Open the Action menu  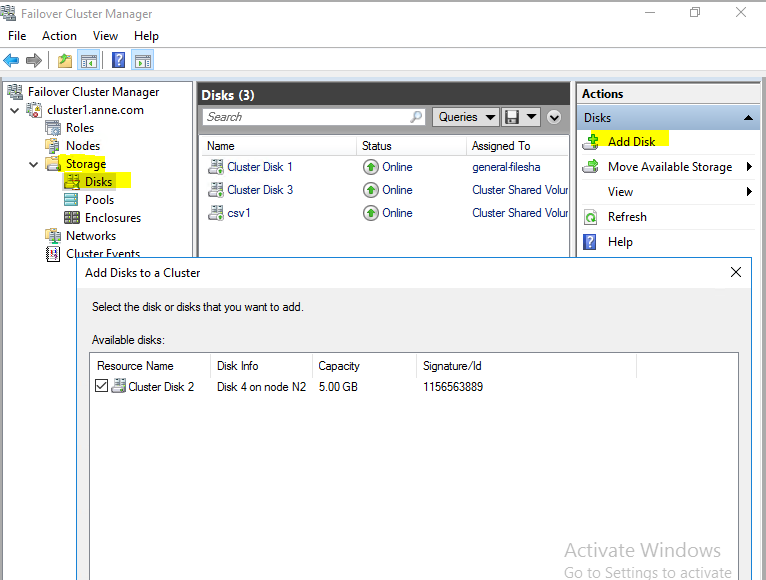(x=59, y=36)
